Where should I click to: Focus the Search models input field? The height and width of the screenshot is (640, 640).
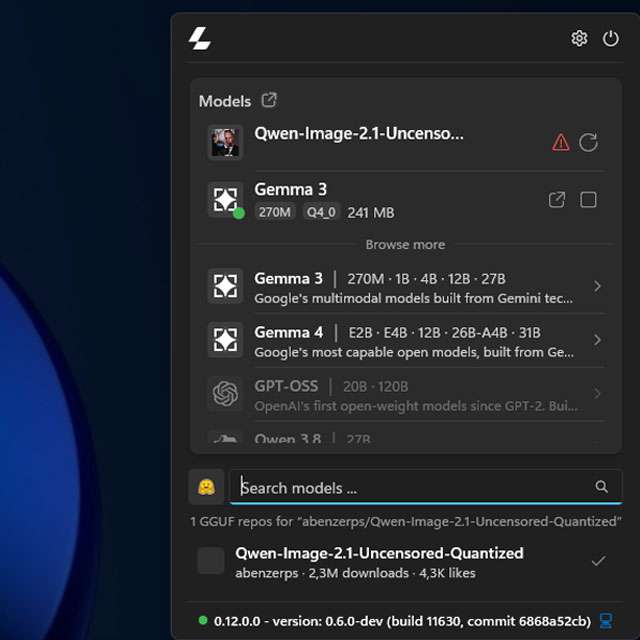click(426, 487)
